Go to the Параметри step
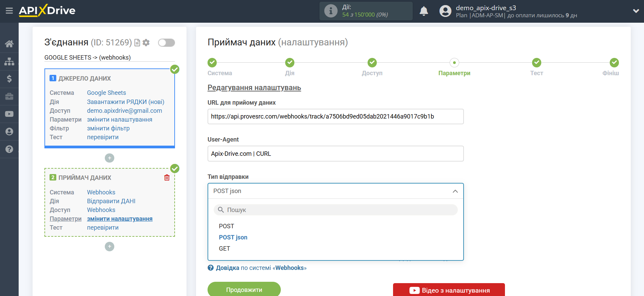This screenshot has width=644, height=296. click(454, 63)
